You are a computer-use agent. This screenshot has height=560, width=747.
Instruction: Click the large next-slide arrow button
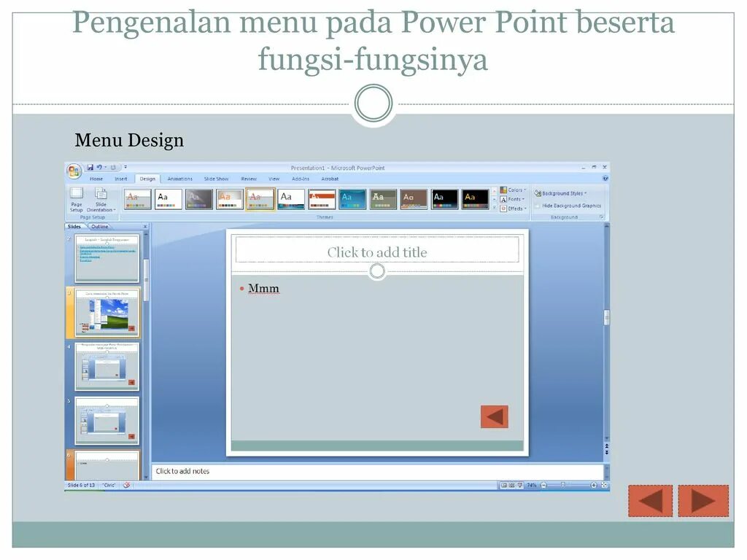coord(703,501)
